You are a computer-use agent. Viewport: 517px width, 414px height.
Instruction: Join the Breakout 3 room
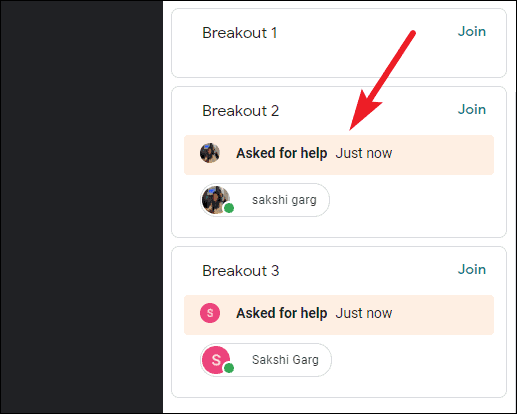(x=471, y=270)
